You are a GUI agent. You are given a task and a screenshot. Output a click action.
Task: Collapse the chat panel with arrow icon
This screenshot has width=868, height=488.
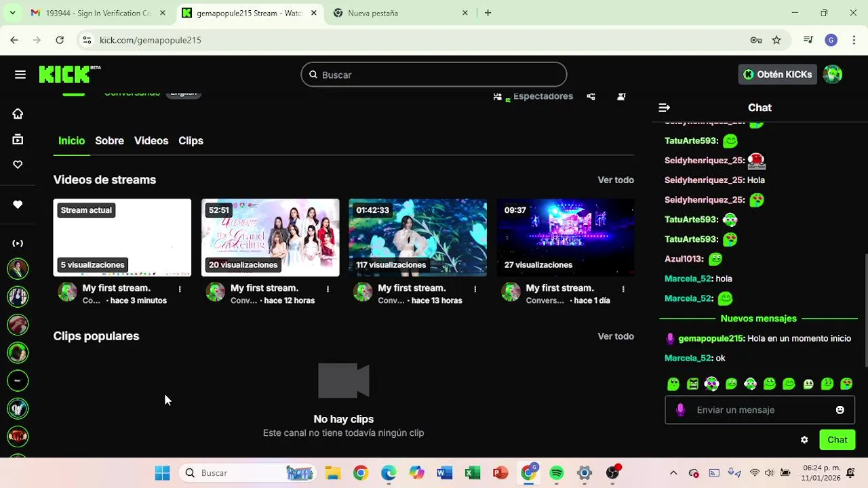pos(665,108)
